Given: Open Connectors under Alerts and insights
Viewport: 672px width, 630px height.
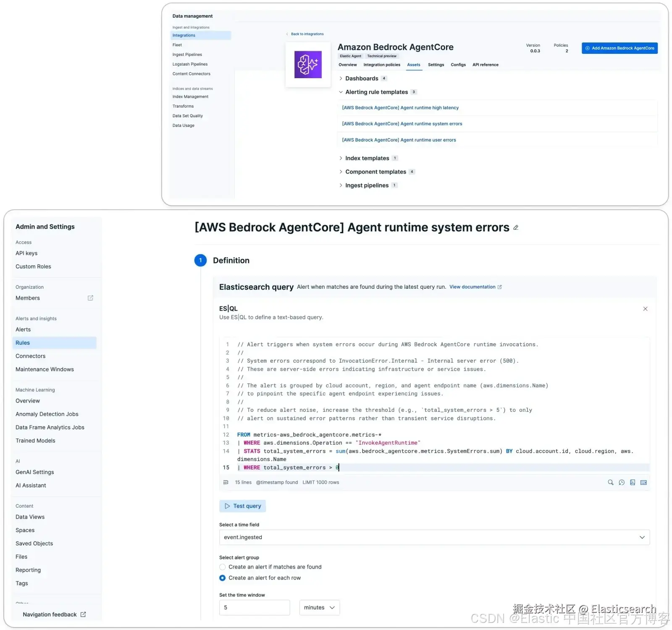Looking at the screenshot, I should (x=31, y=356).
